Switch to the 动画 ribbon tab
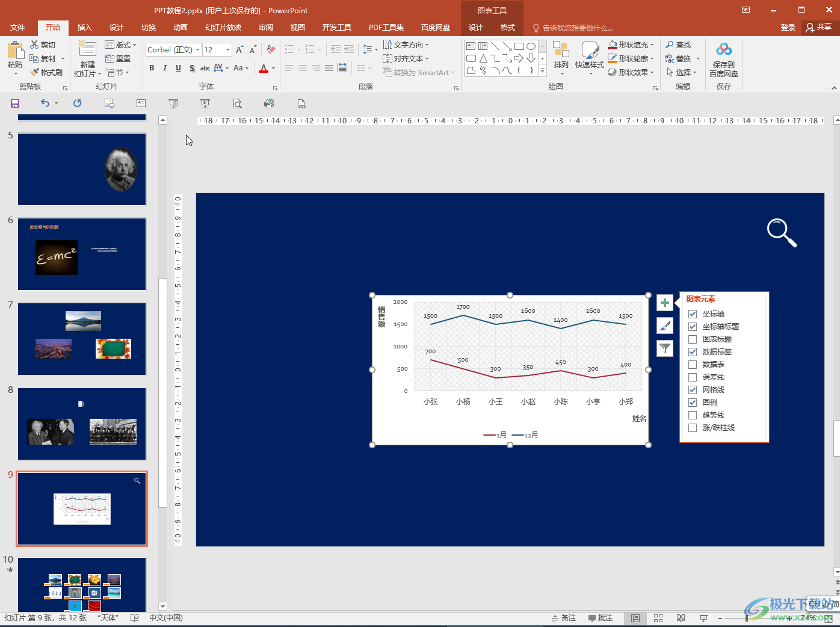This screenshot has width=840, height=627. click(180, 28)
